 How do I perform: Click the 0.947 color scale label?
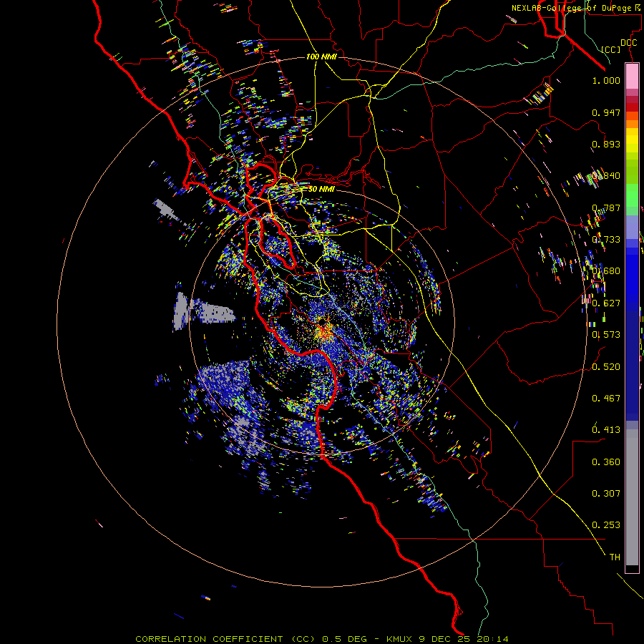pyautogui.click(x=606, y=112)
